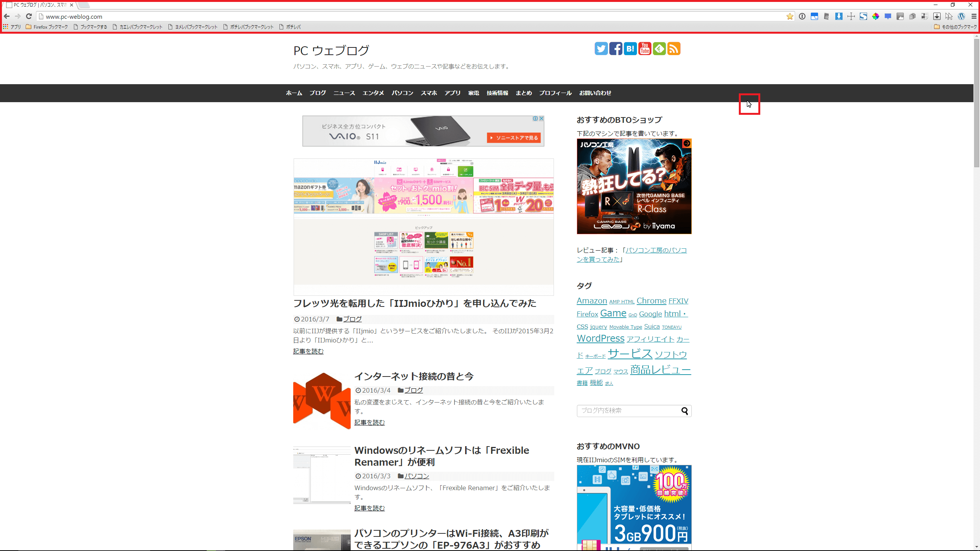Reload the page with the refresh icon
Screen dimensions: 980x551
(29, 16)
